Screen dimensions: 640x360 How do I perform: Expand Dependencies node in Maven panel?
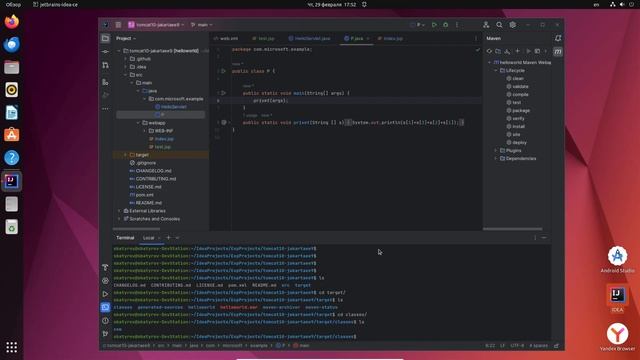pos(496,158)
